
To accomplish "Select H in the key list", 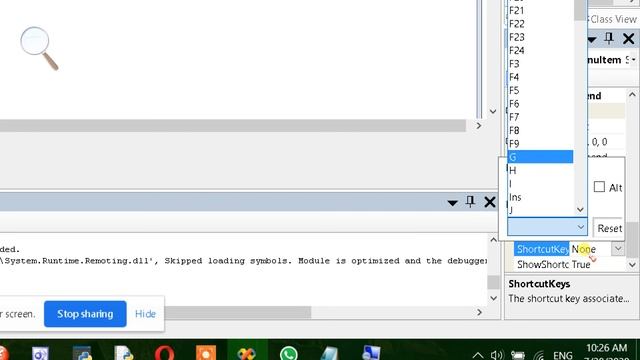I will click(540, 170).
